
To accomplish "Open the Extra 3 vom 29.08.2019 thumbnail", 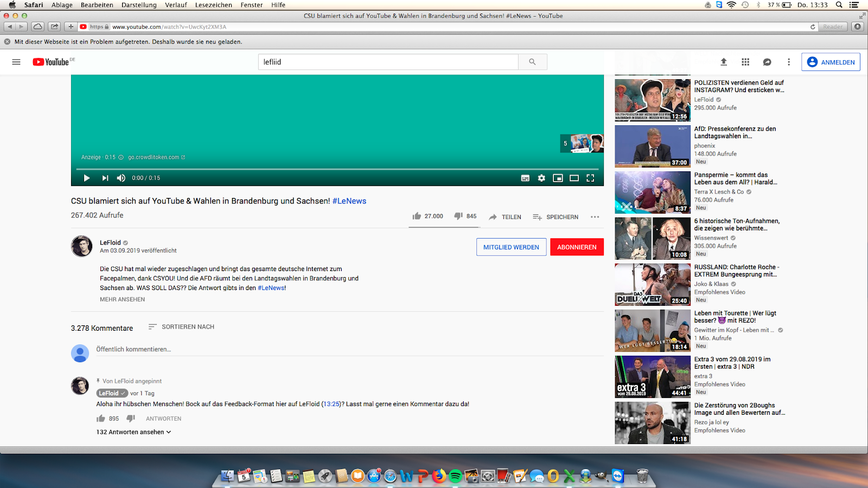I will tap(653, 376).
